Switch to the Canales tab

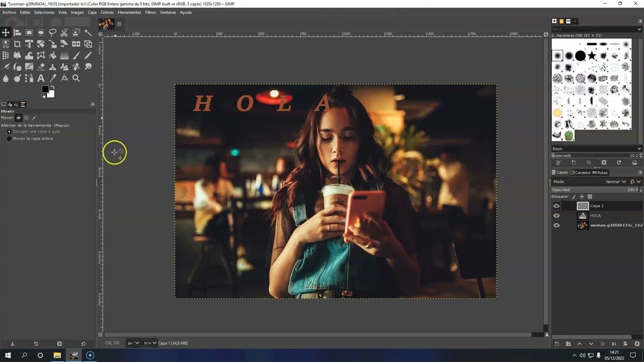coord(580,172)
